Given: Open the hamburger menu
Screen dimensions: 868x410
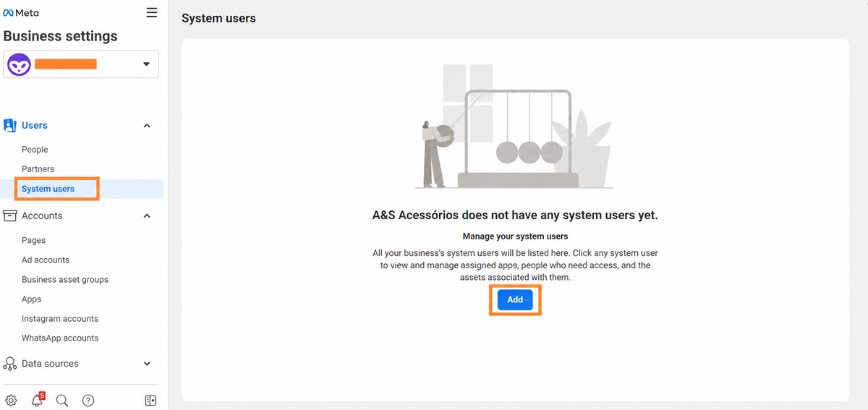Looking at the screenshot, I should [x=151, y=12].
